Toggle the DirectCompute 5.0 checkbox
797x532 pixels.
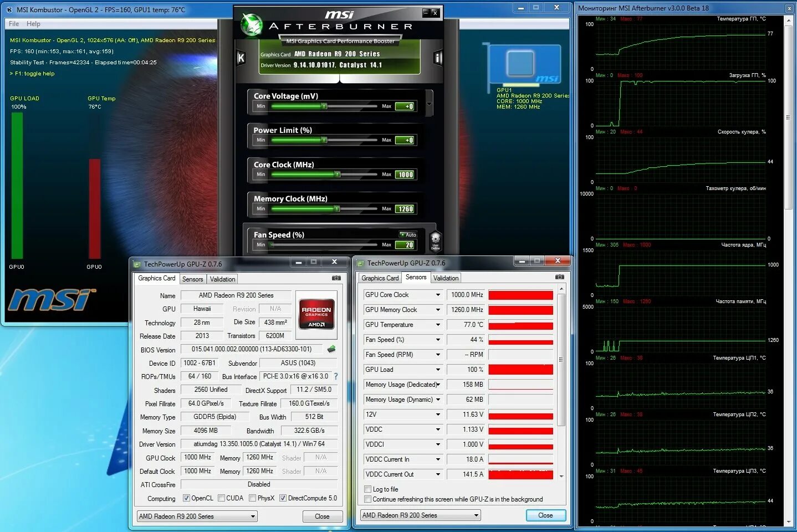283,498
